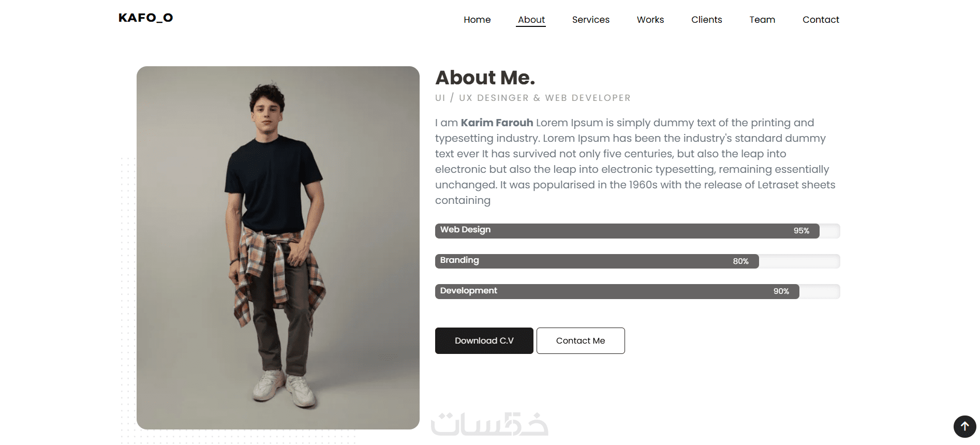Click the UI / UX designer subtitle
The width and height of the screenshot is (980, 445).
pos(532,98)
